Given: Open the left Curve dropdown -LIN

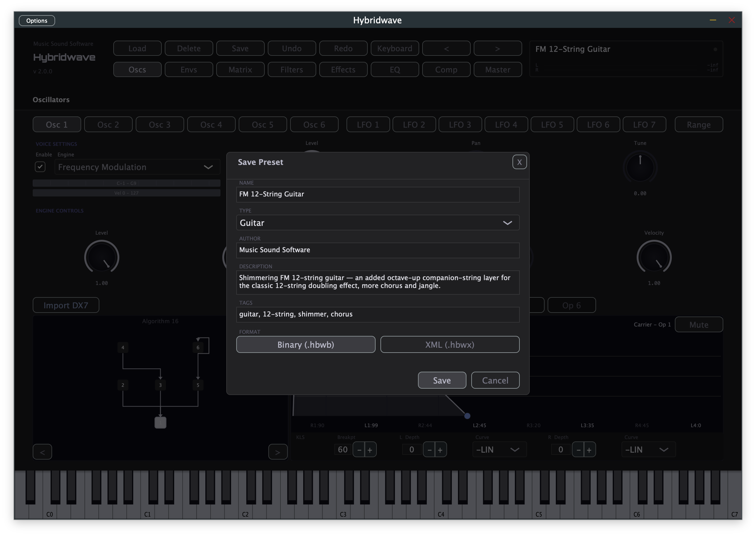Looking at the screenshot, I should [x=499, y=450].
